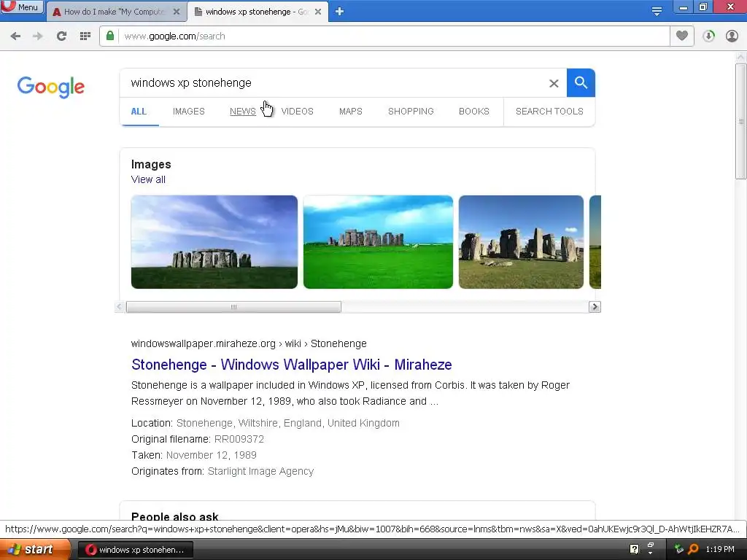Go forward to the next page
Screen dimensions: 747x560
(38, 36)
